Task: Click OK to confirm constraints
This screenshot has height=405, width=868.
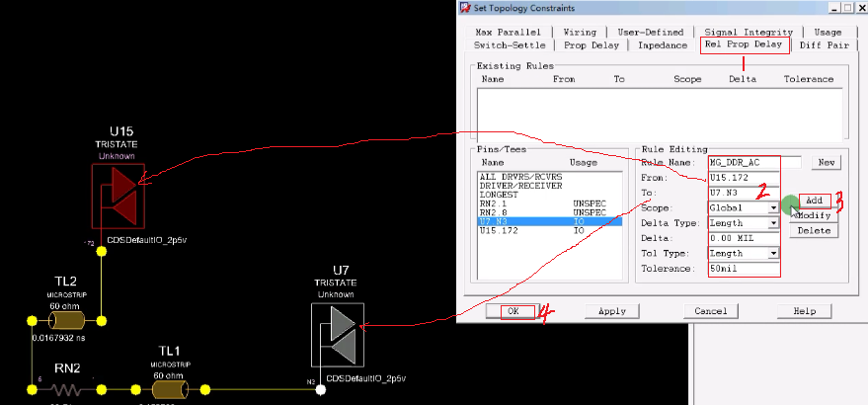Action: point(513,310)
